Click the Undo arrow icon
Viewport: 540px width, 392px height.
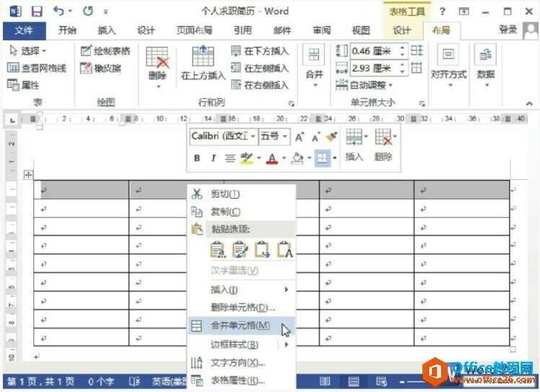pos(58,11)
